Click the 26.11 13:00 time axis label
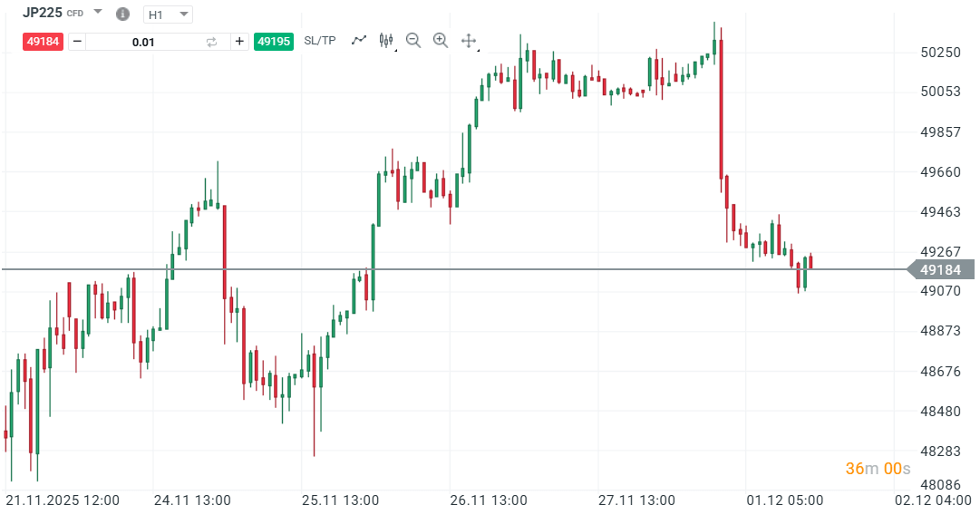This screenshot has width=980, height=515. 488,500
